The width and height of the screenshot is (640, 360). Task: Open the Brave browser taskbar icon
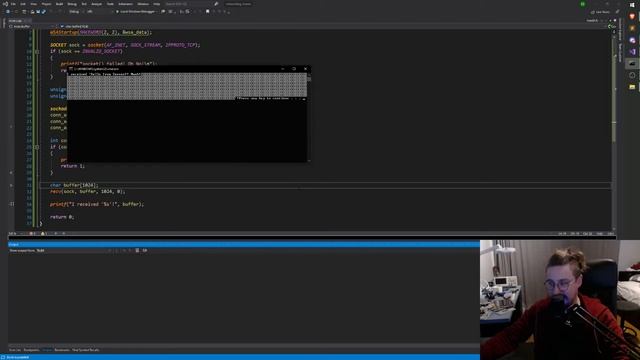click(632, 17)
